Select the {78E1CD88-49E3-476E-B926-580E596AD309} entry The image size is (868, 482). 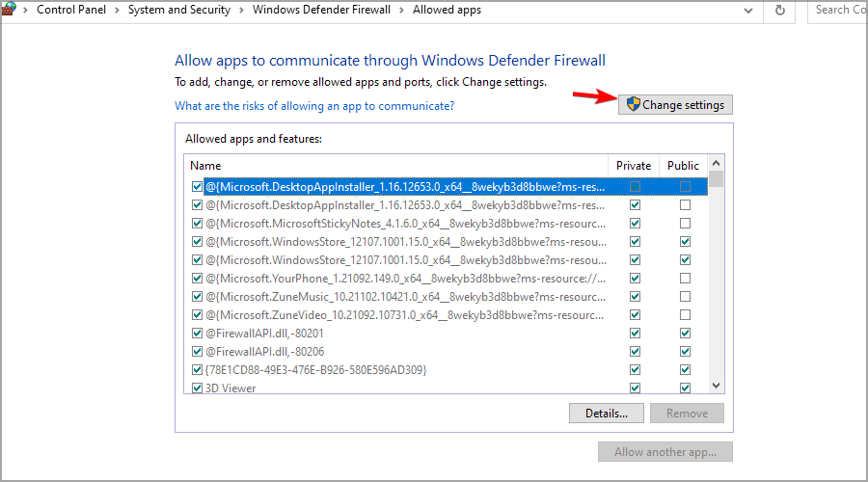316,369
